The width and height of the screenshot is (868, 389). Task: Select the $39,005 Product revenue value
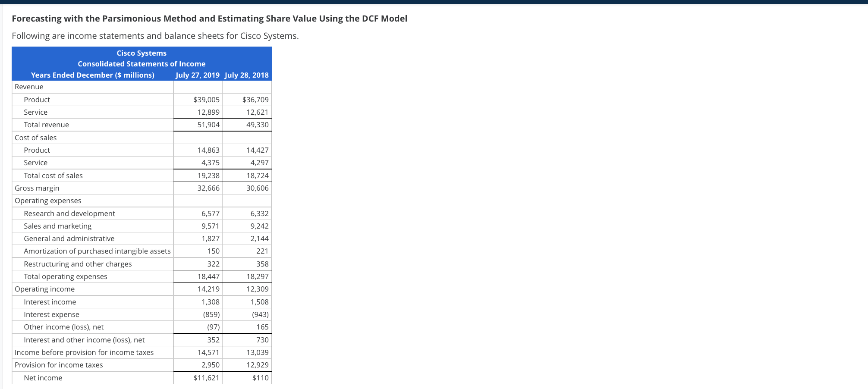(x=207, y=100)
